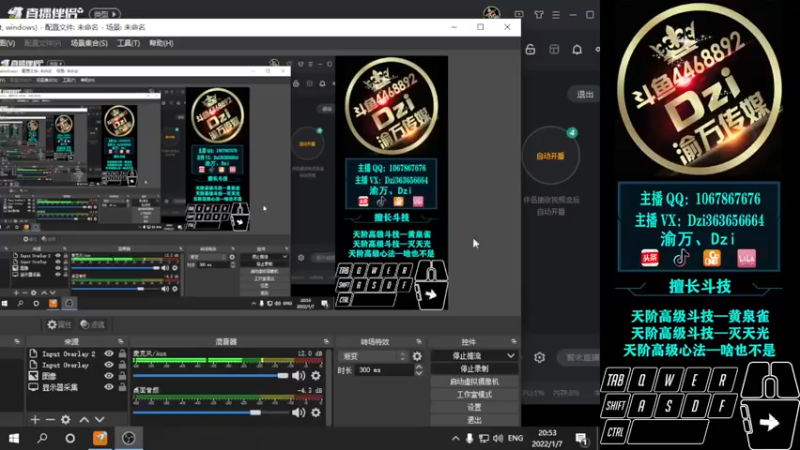800x450 pixels.
Task: Open the orange 直播伴侣 app in taskbar
Action: [x=100, y=438]
